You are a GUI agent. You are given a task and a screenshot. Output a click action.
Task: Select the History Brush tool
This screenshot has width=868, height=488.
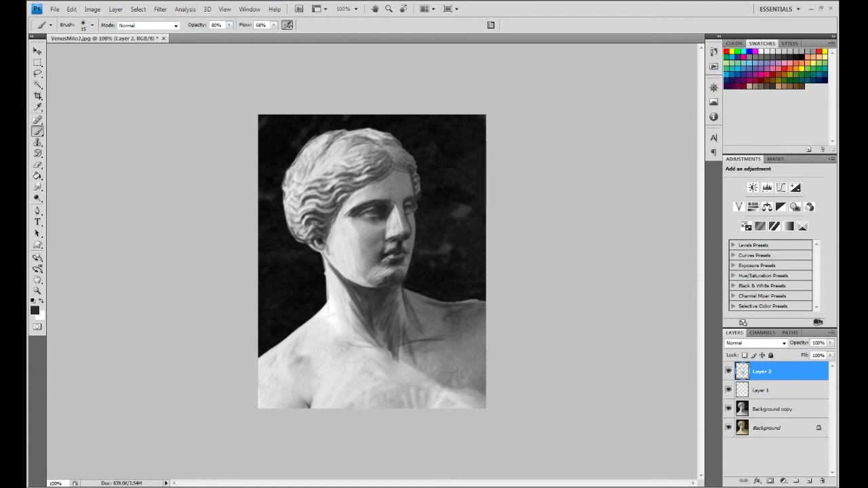click(37, 154)
